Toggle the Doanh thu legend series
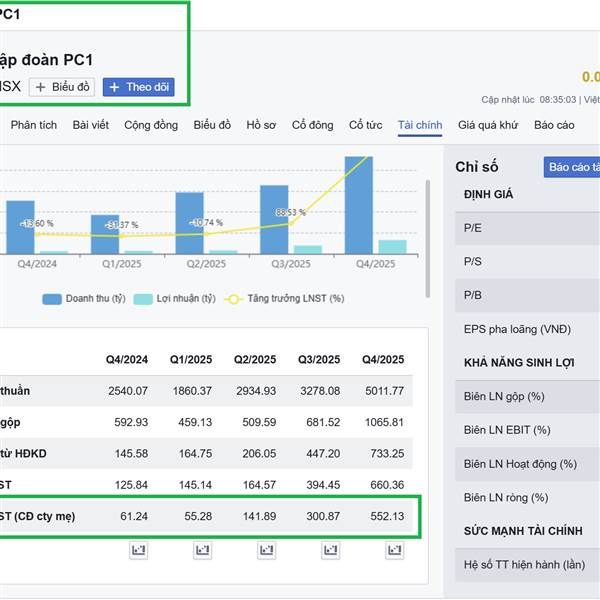Image resolution: width=600 pixels, height=600 pixels. pos(83,298)
